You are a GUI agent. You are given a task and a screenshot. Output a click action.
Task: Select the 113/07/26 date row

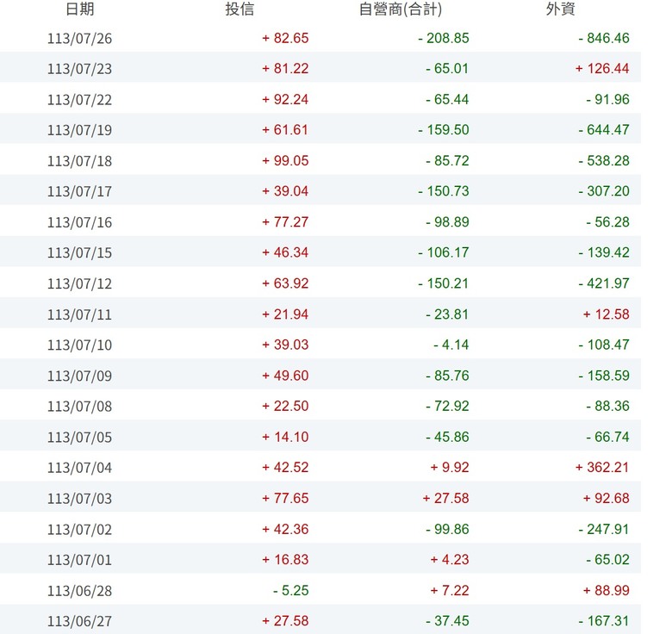tap(320, 38)
